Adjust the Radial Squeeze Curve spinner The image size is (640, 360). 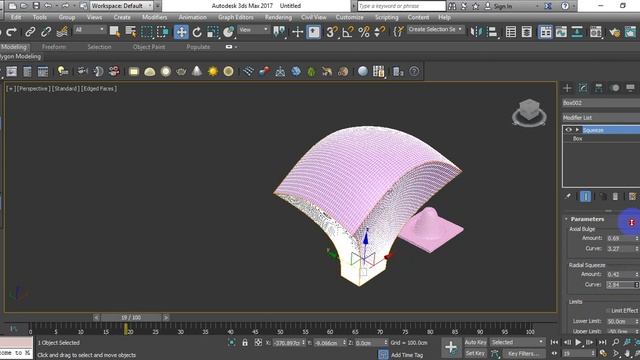[x=636, y=284]
